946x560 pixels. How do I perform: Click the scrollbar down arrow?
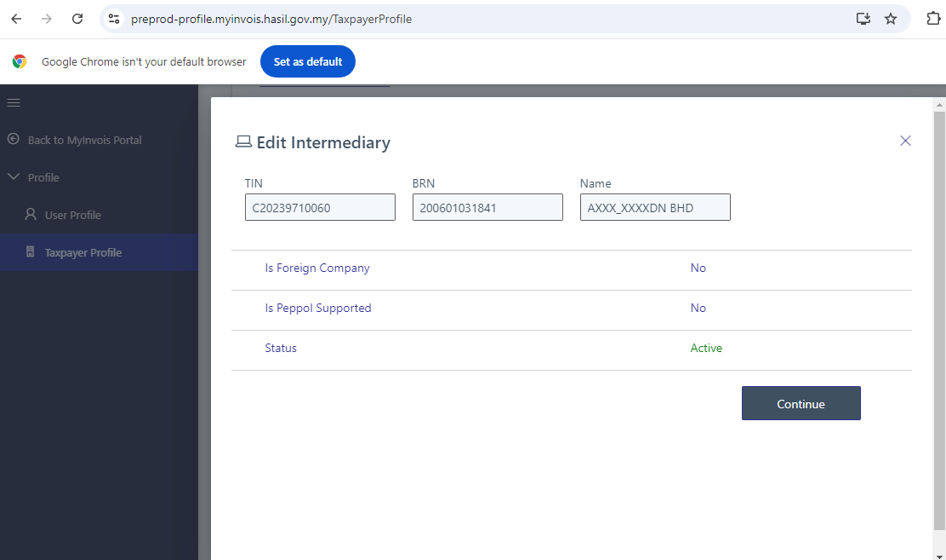point(939,554)
